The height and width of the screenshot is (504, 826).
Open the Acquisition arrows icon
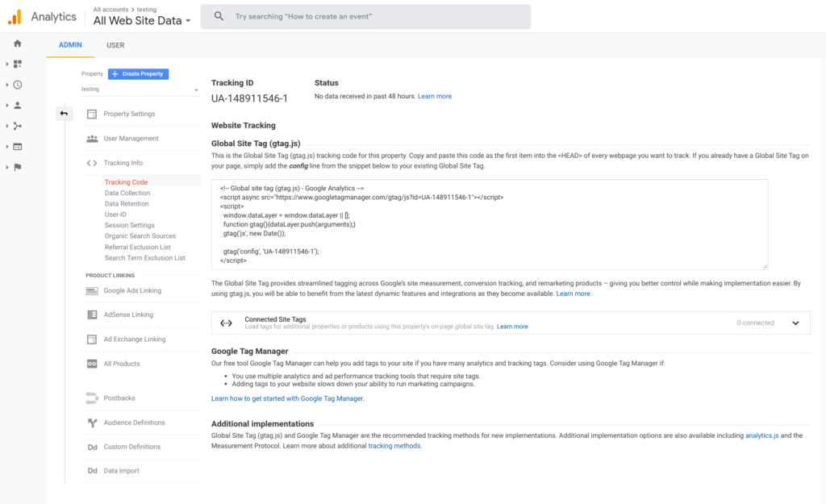point(18,126)
